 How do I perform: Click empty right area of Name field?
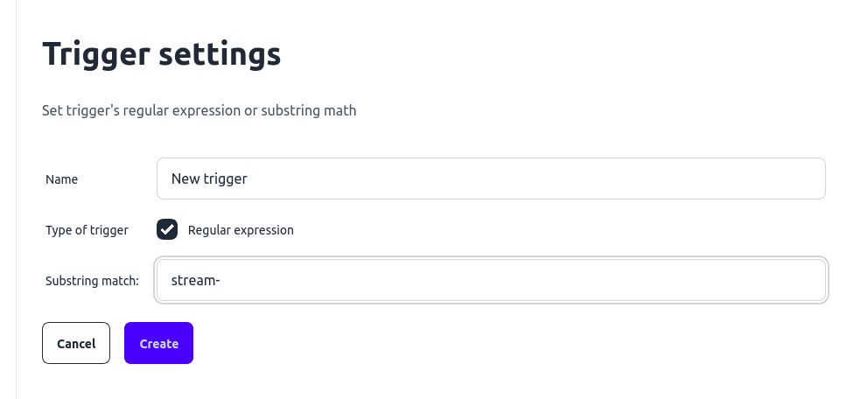tap(700, 178)
